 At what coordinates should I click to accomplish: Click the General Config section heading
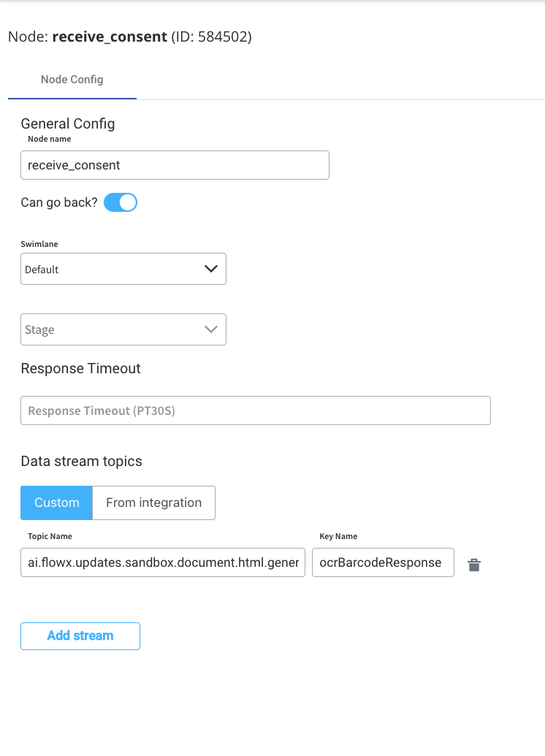[x=67, y=123]
